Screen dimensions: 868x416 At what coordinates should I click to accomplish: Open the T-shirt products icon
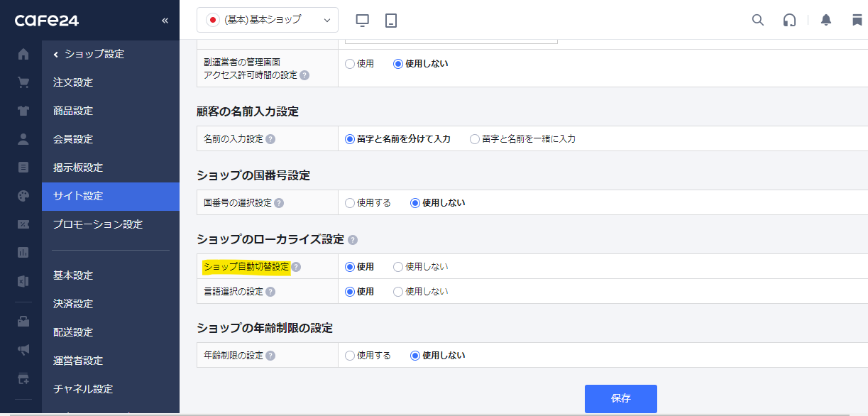tap(23, 111)
